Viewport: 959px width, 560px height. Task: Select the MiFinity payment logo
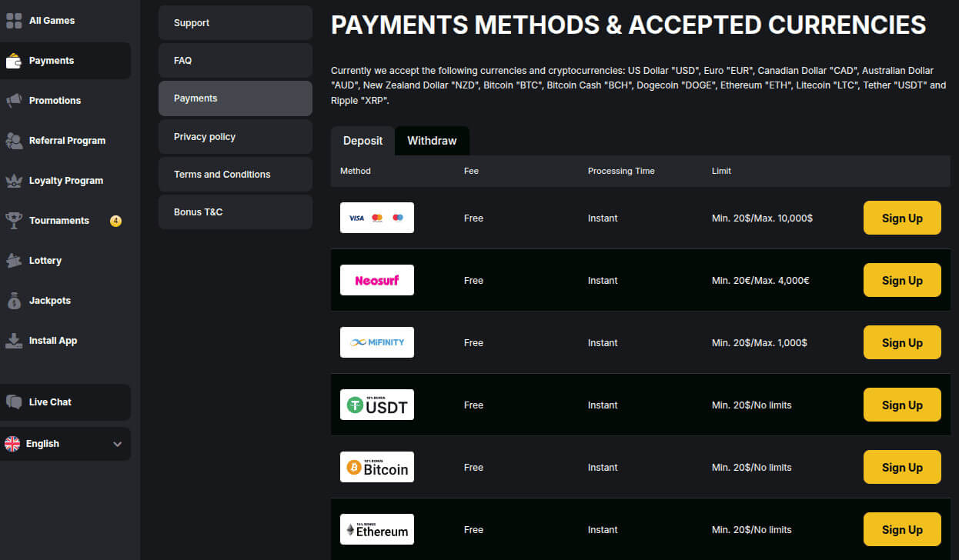(376, 342)
